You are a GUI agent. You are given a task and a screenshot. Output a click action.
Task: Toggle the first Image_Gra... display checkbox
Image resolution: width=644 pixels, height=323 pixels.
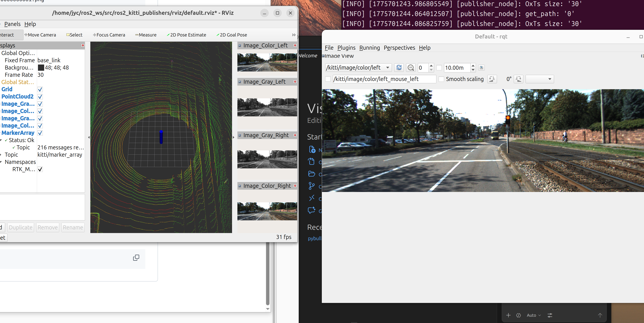point(40,104)
